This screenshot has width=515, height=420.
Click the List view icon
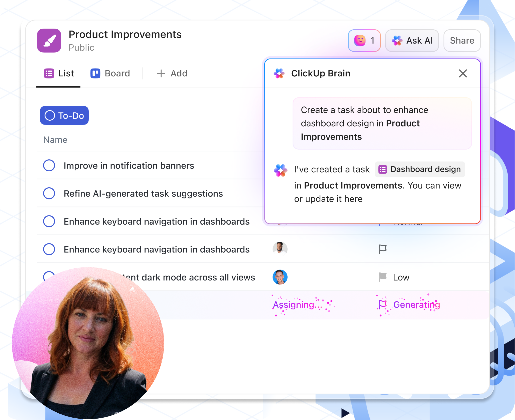coord(49,73)
